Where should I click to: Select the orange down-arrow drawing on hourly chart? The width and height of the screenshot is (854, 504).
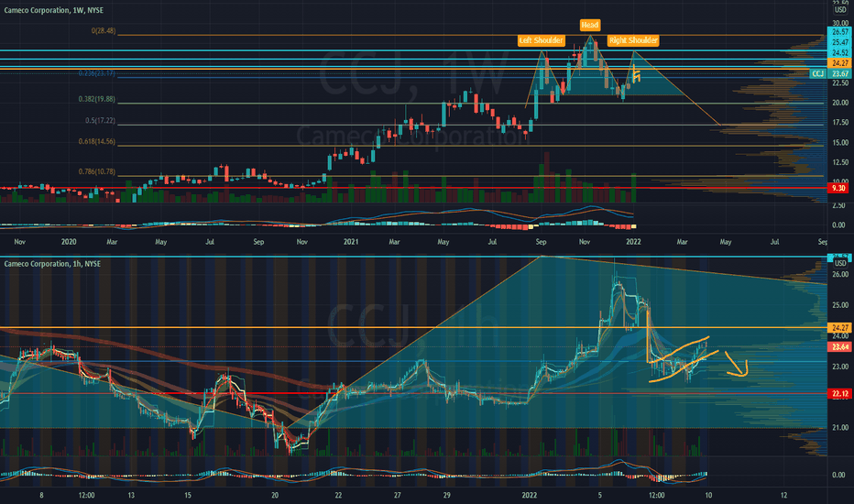coord(737,365)
